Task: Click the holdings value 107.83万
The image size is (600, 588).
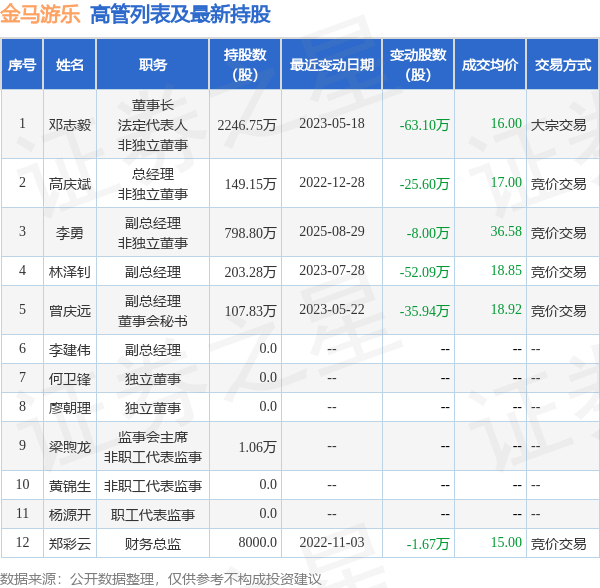Action: click(250, 311)
